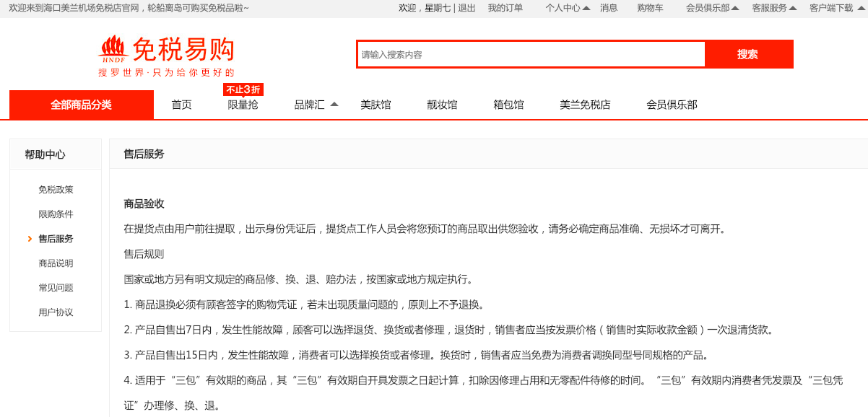Click the 退出 logout link
This screenshot has width=868, height=417.
(x=466, y=8)
